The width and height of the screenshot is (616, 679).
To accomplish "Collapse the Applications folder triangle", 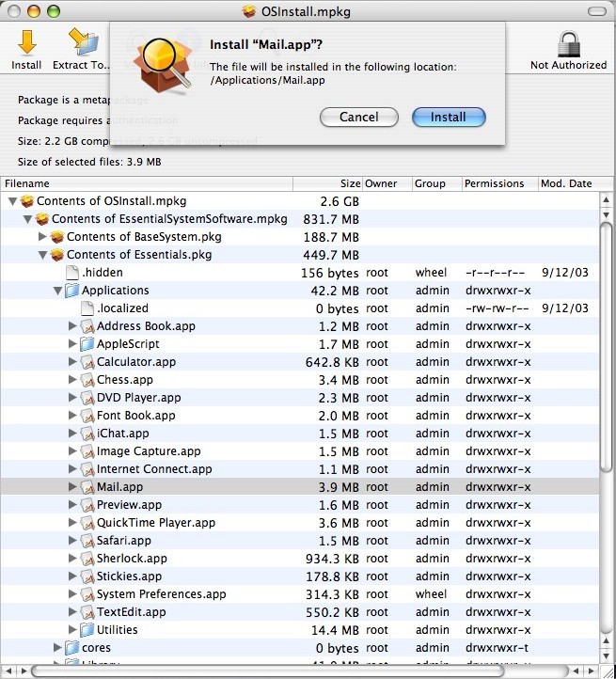I will [x=57, y=291].
